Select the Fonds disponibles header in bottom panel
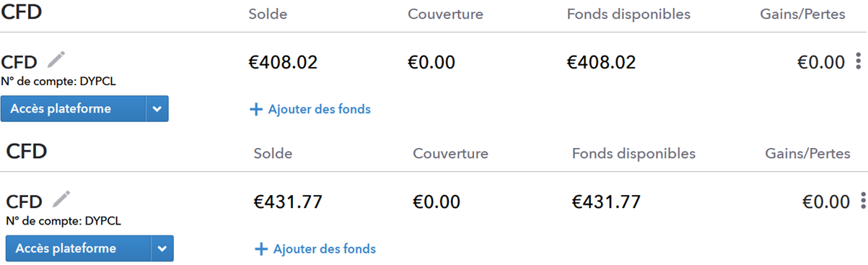 point(634,154)
